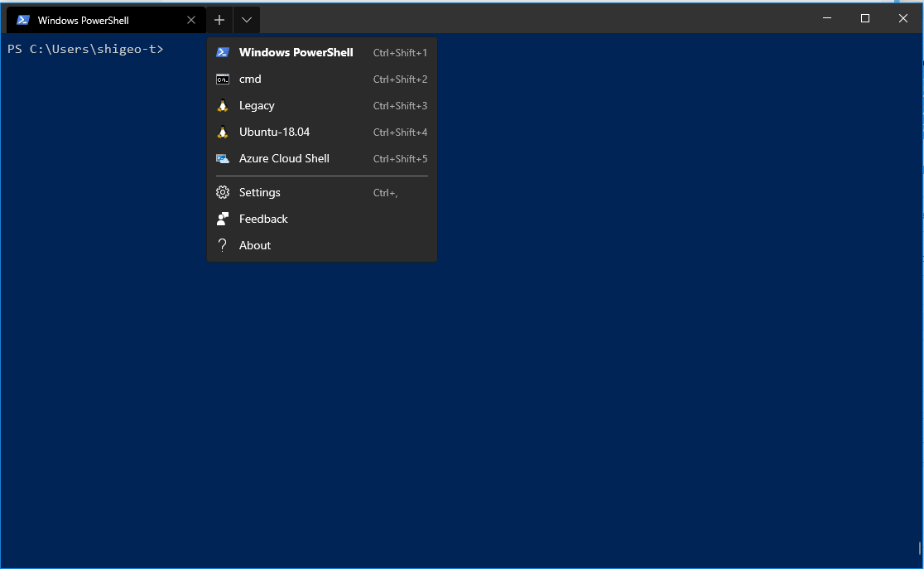Click the Azure Cloud Shell icon
Viewport: 924px width, 569px height.
[x=223, y=159]
